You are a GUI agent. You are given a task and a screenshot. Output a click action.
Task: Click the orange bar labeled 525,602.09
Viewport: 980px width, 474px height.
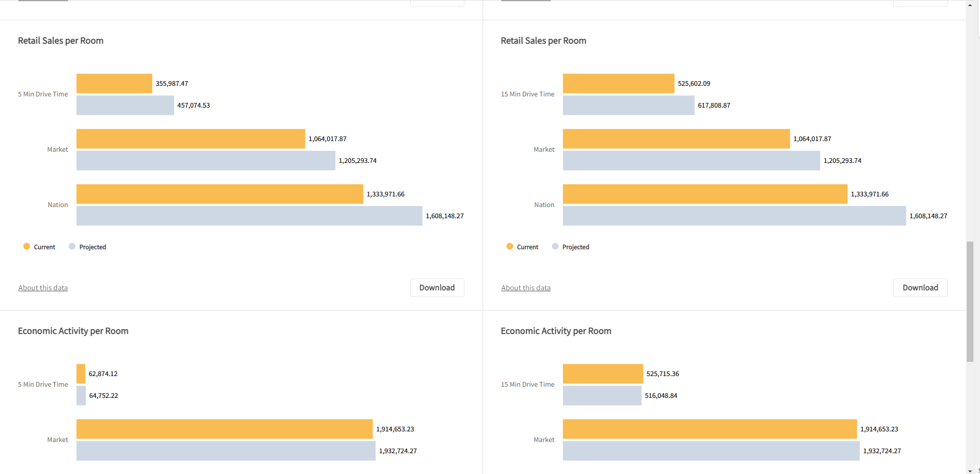[618, 84]
